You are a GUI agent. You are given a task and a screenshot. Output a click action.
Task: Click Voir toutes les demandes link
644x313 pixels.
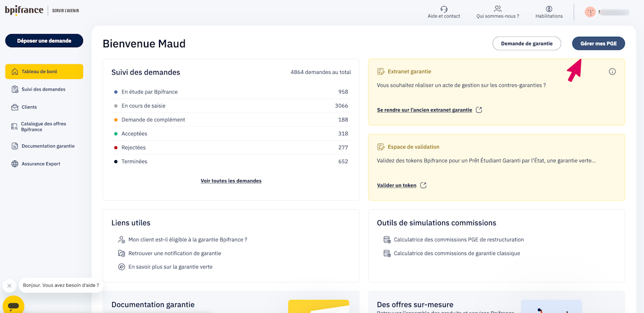[x=231, y=181]
